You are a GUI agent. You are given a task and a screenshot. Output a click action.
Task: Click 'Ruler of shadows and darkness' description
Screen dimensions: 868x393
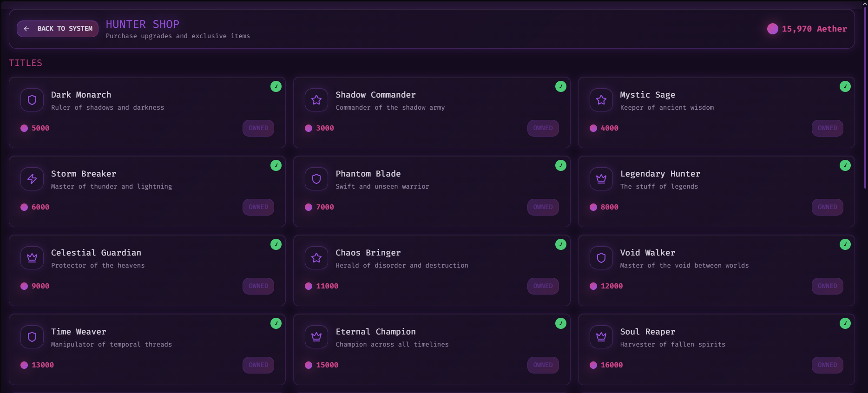[x=108, y=107]
